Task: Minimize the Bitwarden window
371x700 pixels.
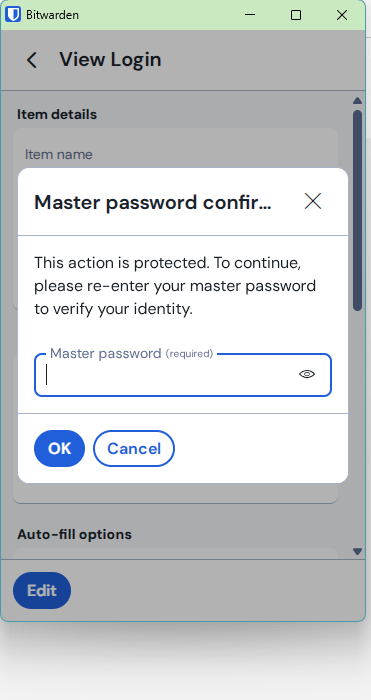Action: click(x=250, y=15)
